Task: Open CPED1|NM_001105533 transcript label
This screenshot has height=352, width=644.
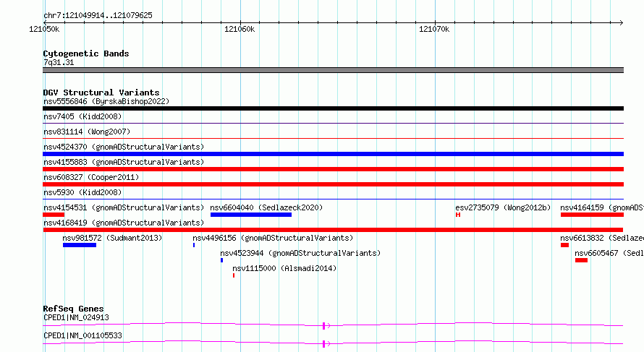Action: [x=82, y=335]
